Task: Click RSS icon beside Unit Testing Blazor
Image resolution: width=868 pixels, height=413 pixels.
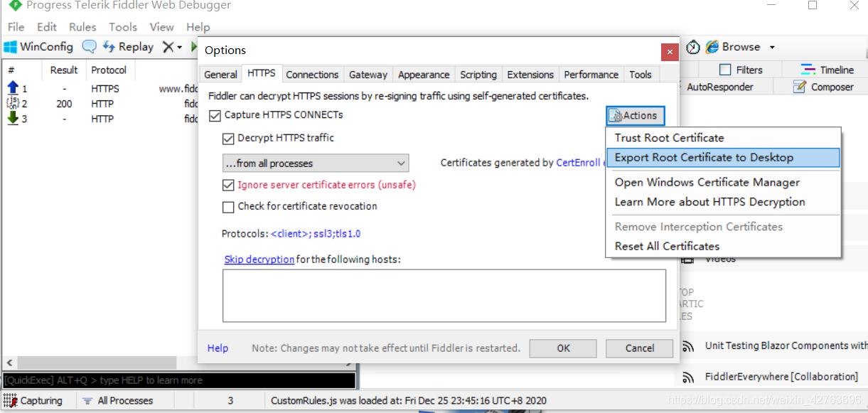Action: pyautogui.click(x=687, y=347)
